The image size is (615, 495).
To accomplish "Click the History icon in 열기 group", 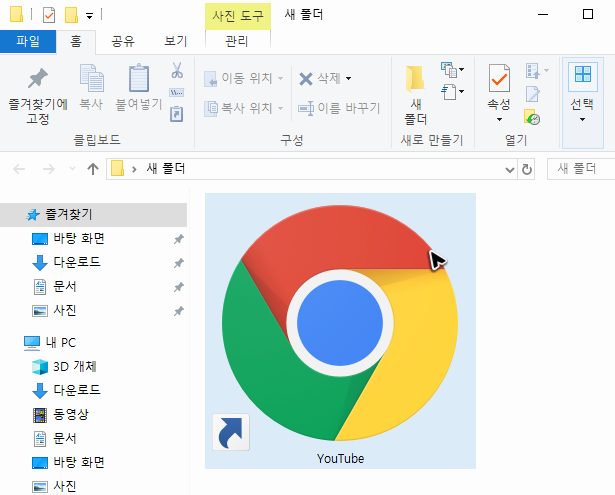I will (x=532, y=117).
